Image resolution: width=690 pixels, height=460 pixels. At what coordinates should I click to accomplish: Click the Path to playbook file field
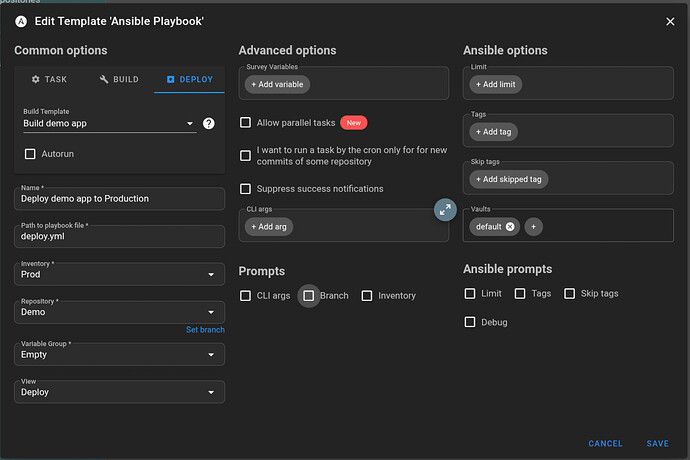click(x=120, y=236)
